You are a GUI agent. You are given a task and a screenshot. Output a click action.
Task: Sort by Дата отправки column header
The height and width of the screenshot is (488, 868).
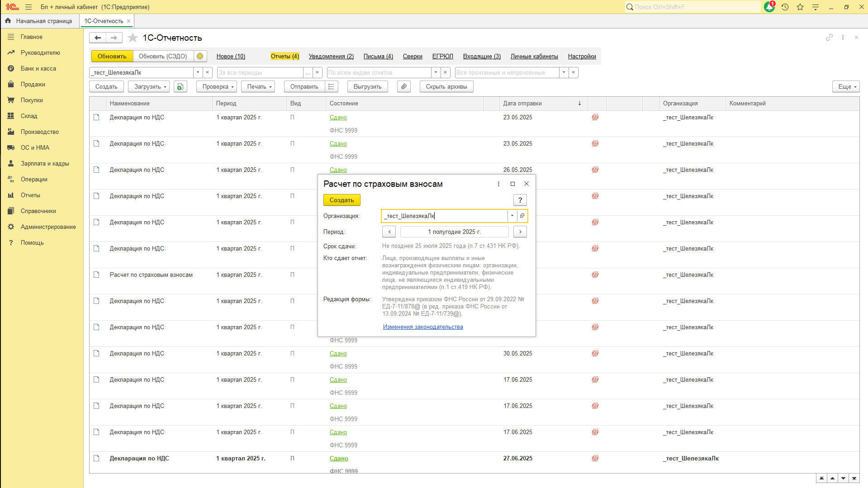tap(543, 103)
